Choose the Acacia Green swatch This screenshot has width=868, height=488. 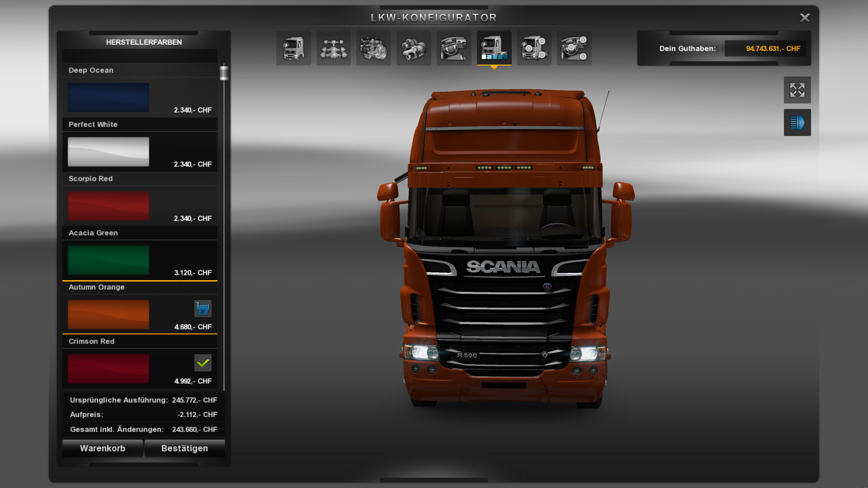108,260
